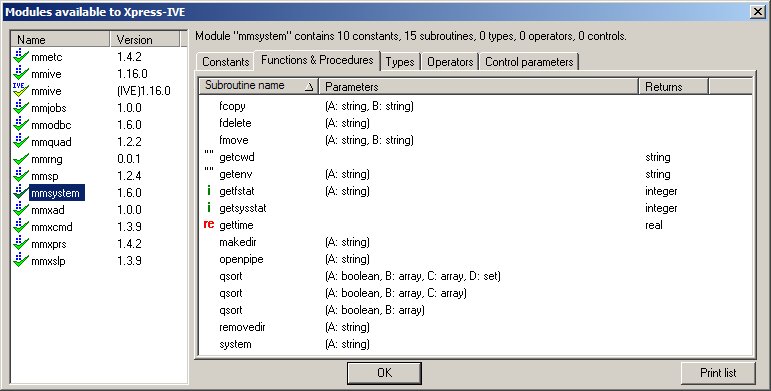Click the string type icon beside getcwd
The width and height of the screenshot is (771, 391).
[208, 155]
